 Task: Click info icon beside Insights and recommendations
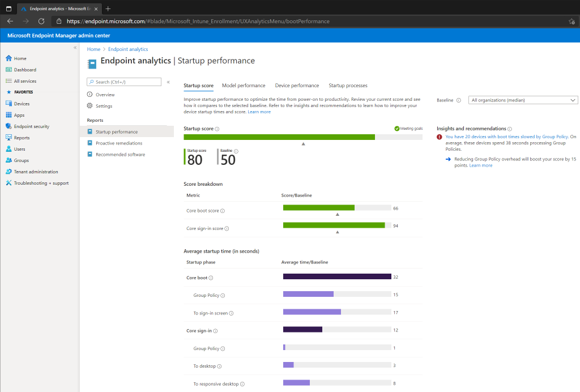tap(510, 129)
